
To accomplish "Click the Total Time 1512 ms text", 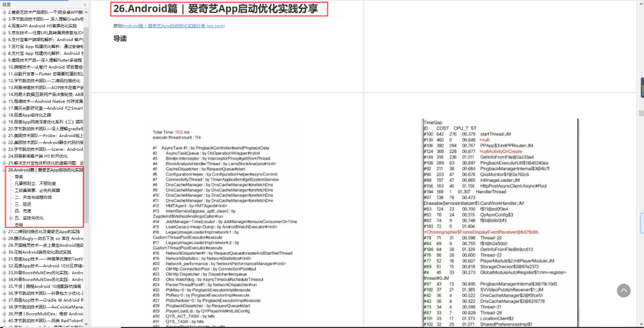I will point(171,132).
